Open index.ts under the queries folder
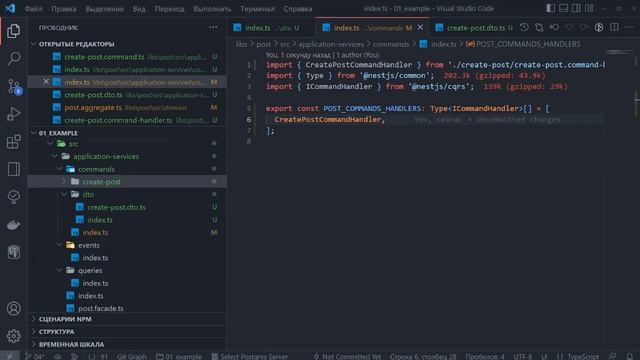Viewport: 640px width, 360px height. point(127,283)
